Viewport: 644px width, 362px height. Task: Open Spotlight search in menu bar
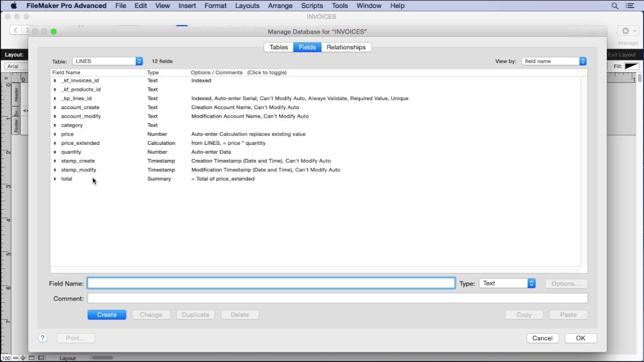click(x=615, y=6)
